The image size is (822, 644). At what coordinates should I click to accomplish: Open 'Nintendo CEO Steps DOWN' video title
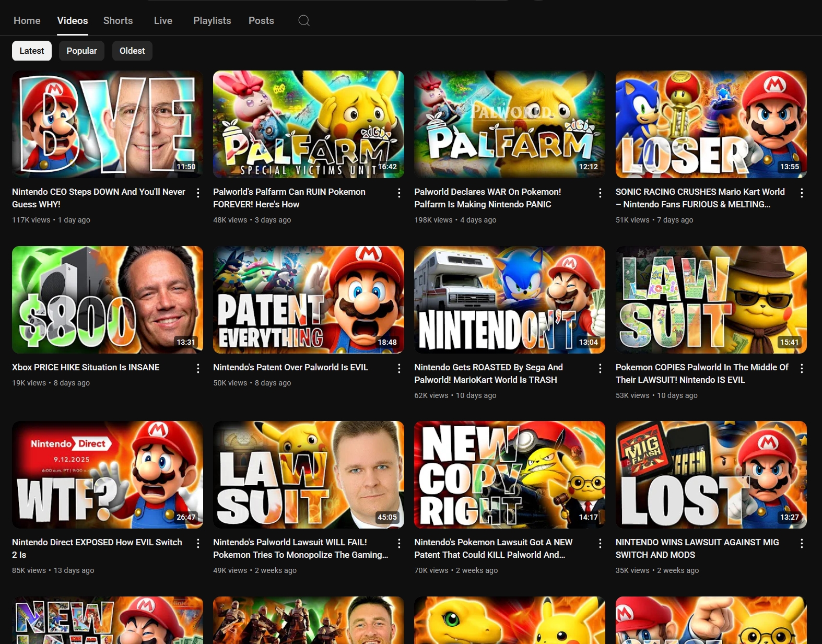99,198
